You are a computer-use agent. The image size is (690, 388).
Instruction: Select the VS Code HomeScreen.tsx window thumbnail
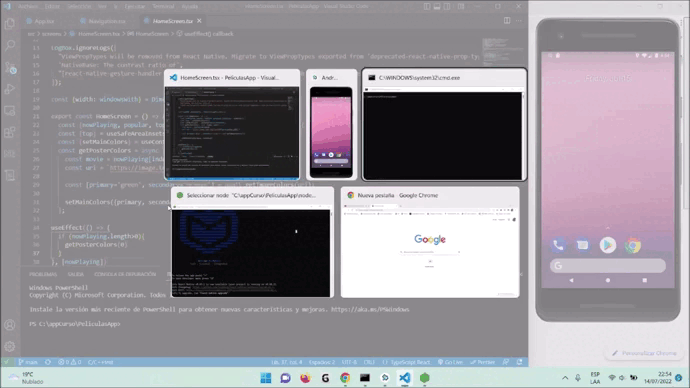click(232, 124)
